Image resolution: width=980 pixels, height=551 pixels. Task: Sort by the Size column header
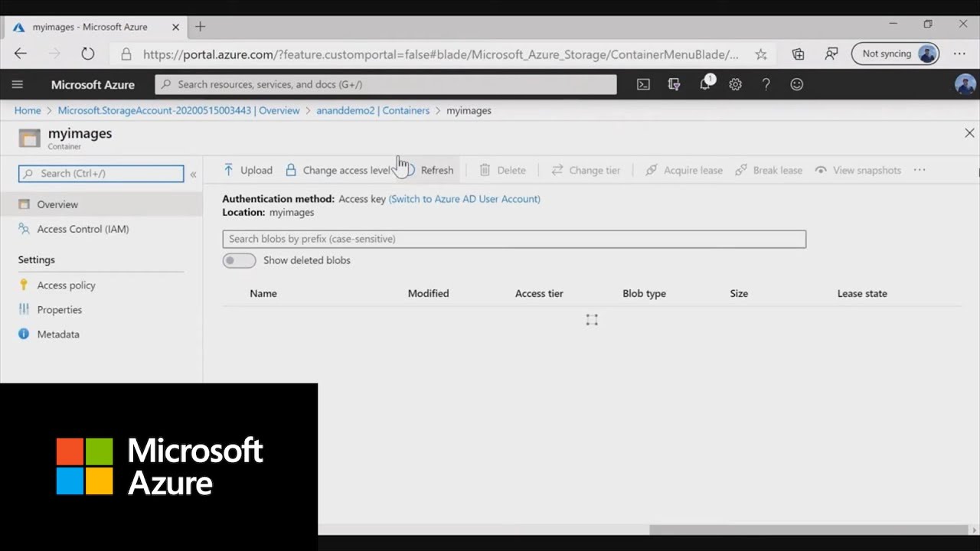point(739,293)
